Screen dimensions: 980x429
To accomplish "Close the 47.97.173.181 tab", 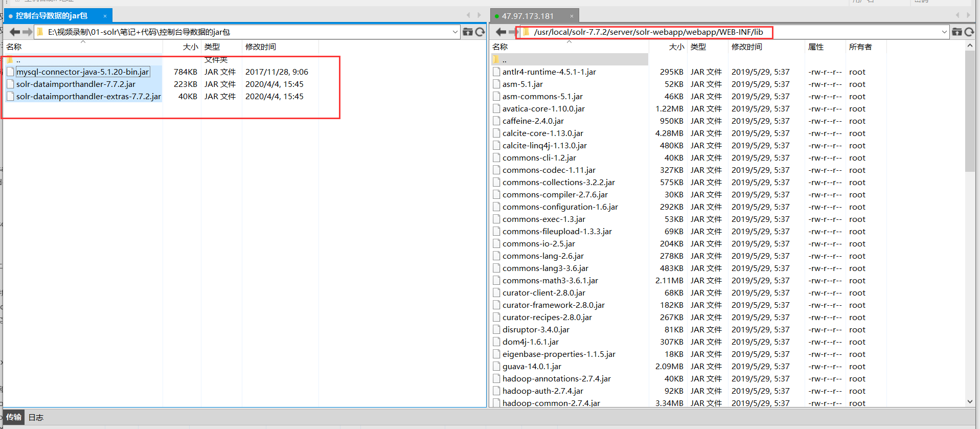I will [x=572, y=16].
